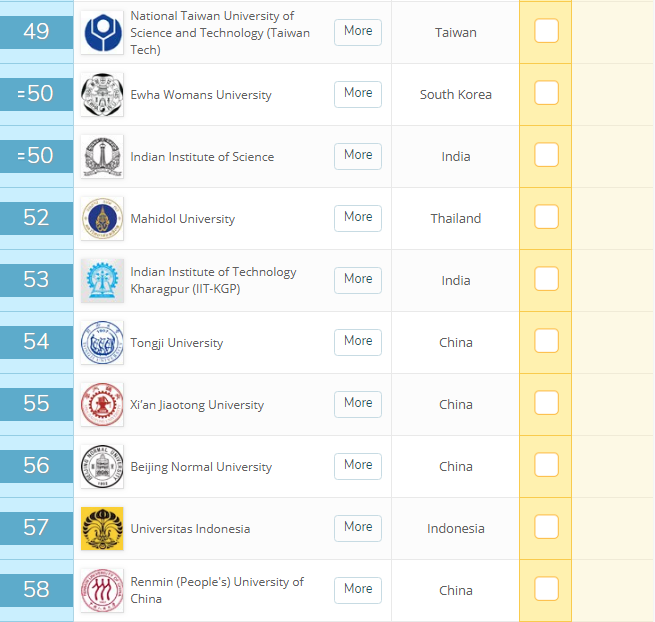655x622 pixels.
Task: Expand More for Tongji University
Action: point(357,341)
